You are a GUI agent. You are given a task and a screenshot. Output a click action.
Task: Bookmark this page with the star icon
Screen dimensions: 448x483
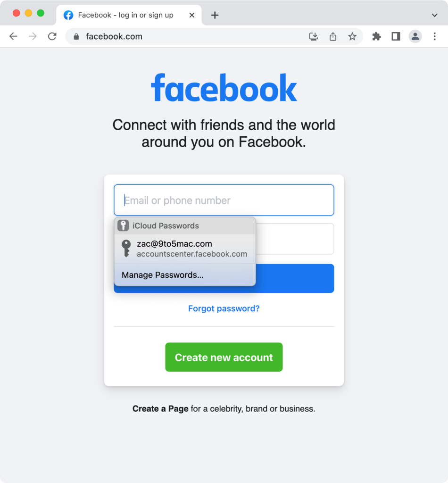[x=352, y=36]
